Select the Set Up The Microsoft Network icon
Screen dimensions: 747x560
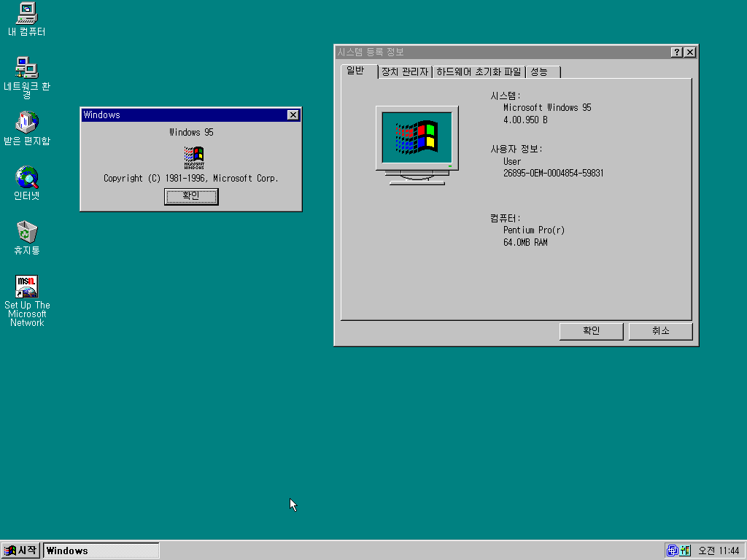coord(27,301)
